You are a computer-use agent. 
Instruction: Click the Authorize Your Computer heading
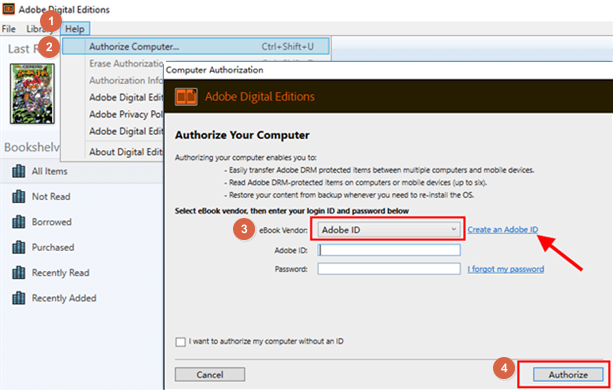pyautogui.click(x=242, y=135)
